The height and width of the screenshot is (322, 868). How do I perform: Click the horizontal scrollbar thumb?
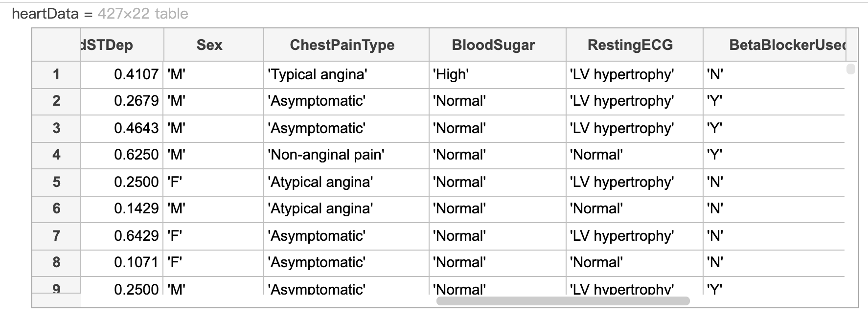(563, 301)
